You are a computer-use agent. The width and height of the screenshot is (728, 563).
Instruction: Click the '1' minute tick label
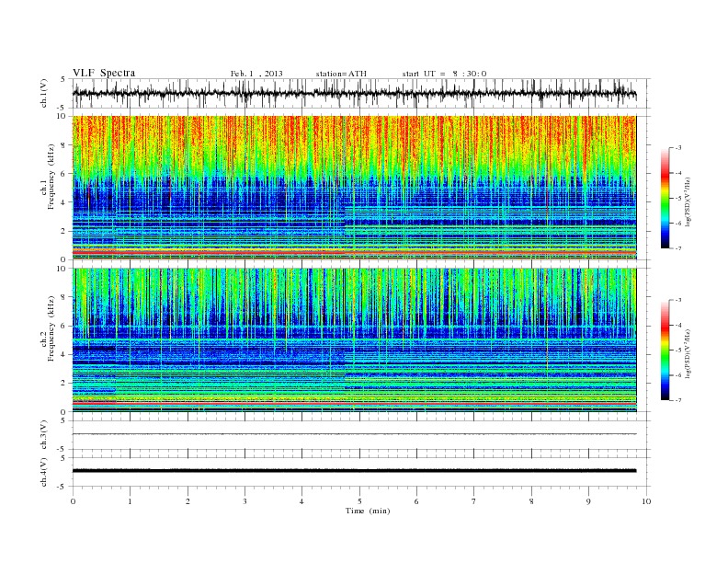pos(130,501)
